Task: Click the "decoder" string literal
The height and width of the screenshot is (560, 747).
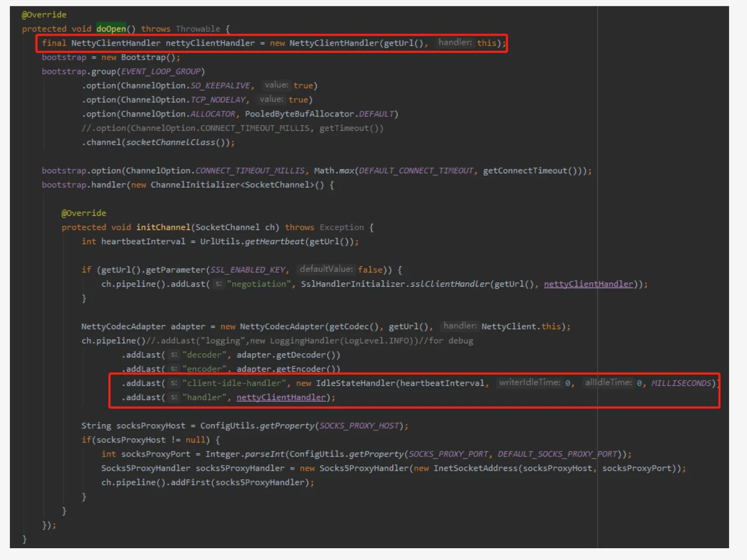Action: coord(204,355)
